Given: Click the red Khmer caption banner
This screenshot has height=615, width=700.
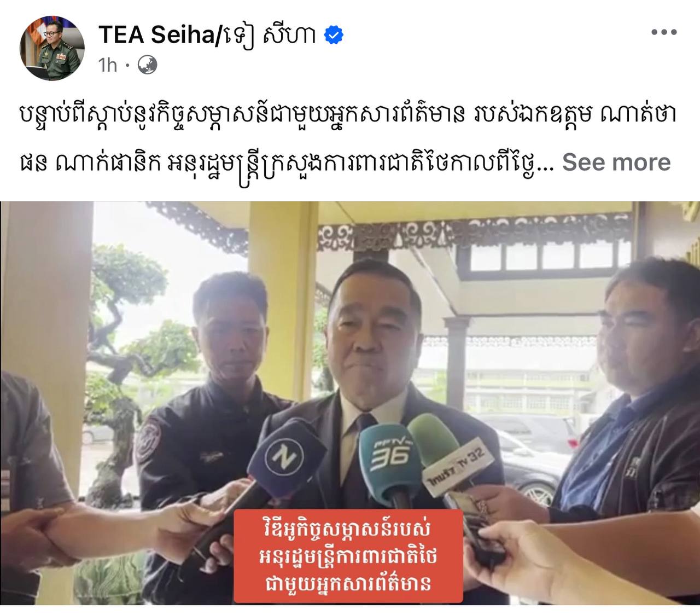Looking at the screenshot, I should point(348,556).
